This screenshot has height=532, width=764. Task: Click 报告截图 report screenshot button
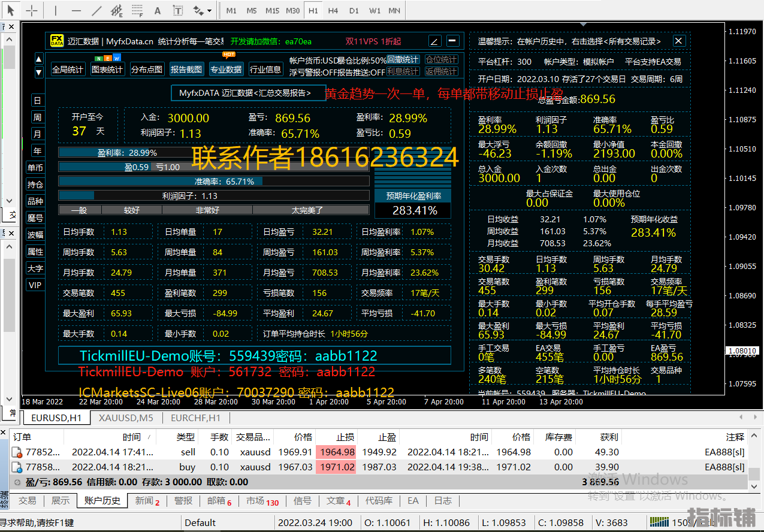click(186, 69)
